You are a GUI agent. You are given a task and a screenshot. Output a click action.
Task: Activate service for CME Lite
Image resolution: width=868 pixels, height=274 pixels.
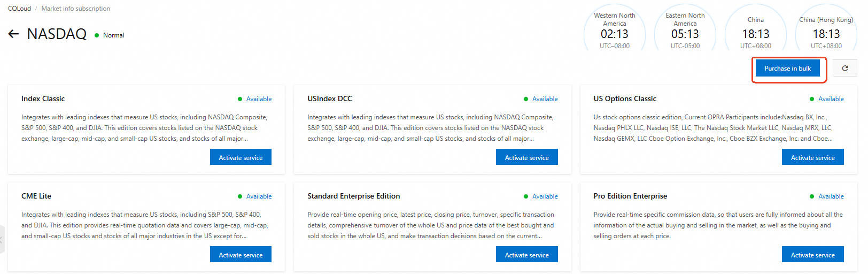click(241, 255)
